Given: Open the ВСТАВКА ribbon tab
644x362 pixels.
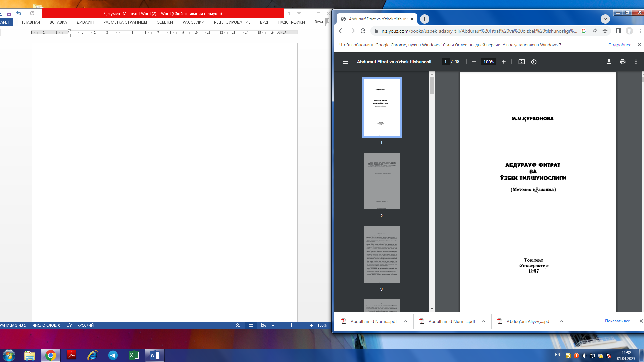Looking at the screenshot, I should (58, 22).
